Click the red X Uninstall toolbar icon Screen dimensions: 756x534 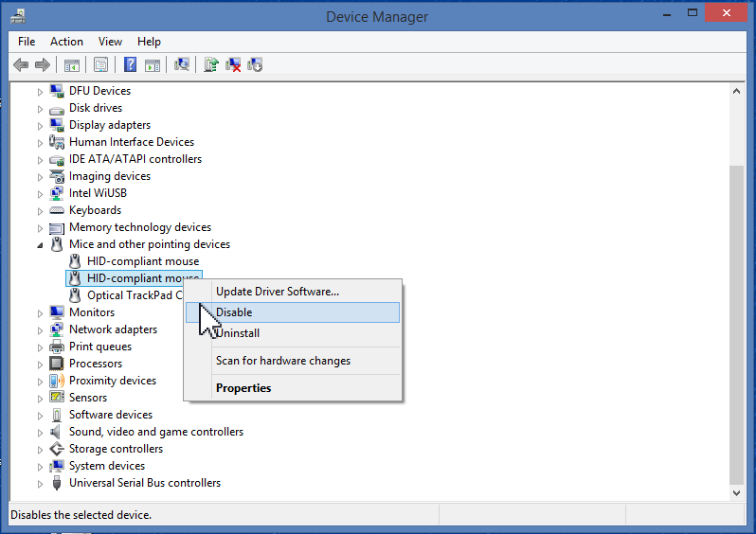point(233,64)
